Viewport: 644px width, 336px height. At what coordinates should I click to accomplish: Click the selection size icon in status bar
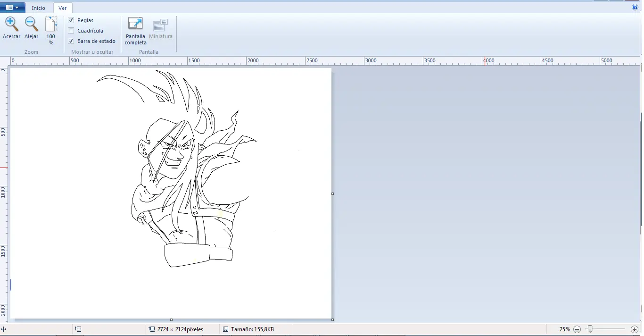tap(78, 329)
